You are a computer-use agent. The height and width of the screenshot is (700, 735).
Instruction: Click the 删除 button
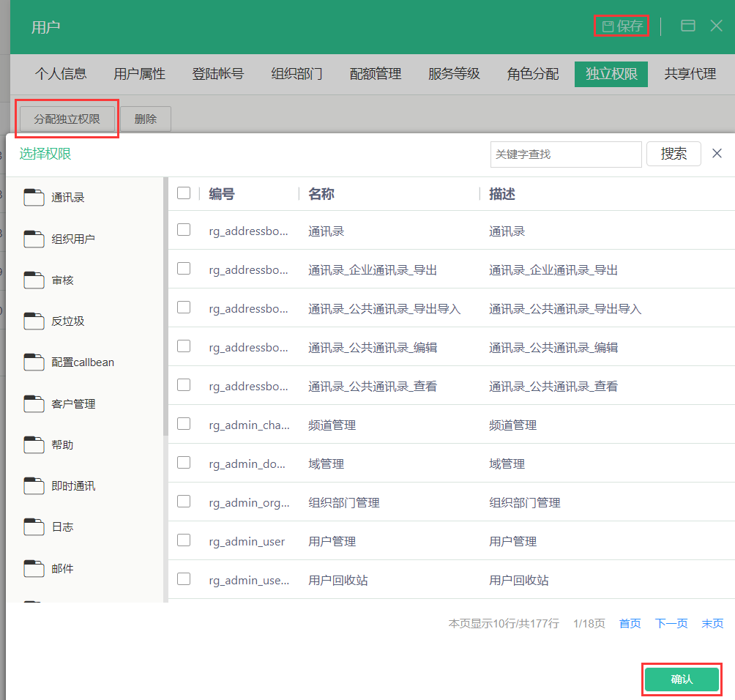[x=146, y=119]
